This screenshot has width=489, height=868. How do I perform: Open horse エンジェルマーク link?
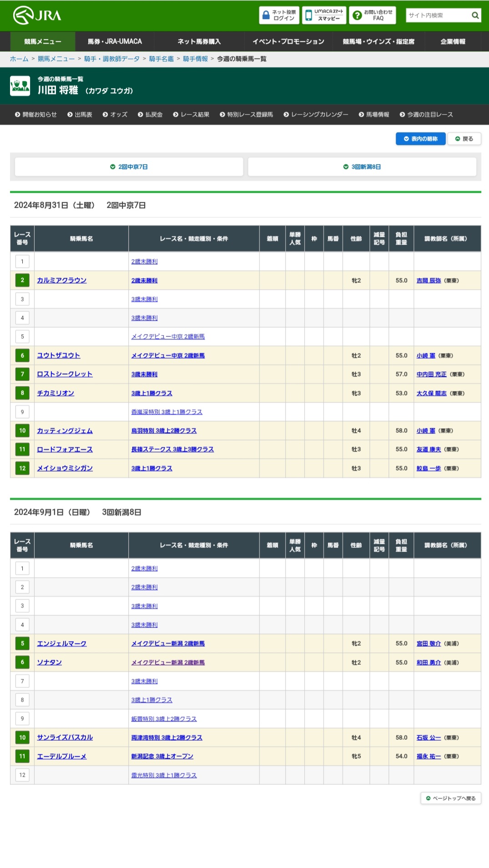click(x=62, y=644)
